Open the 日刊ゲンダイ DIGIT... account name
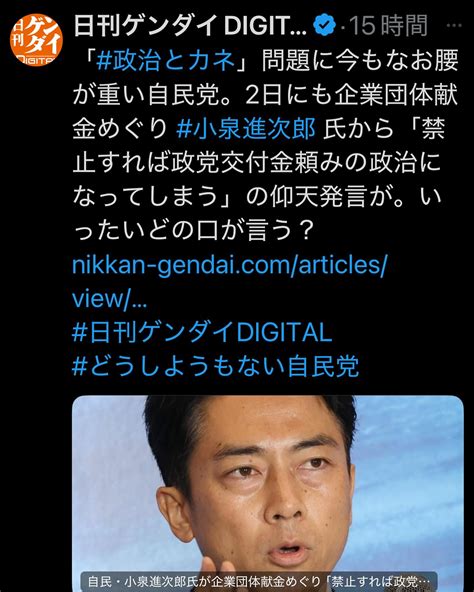This screenshot has width=474, height=592. click(x=190, y=26)
